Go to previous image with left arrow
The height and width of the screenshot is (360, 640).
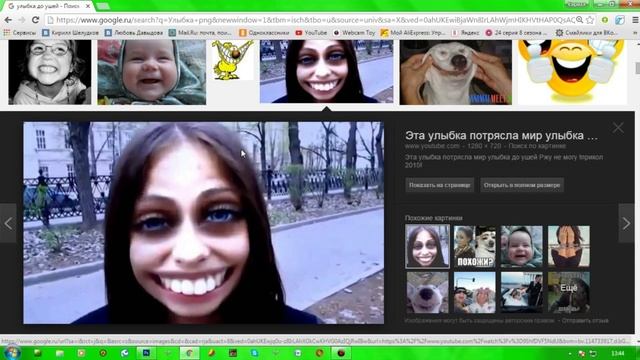coord(8,223)
